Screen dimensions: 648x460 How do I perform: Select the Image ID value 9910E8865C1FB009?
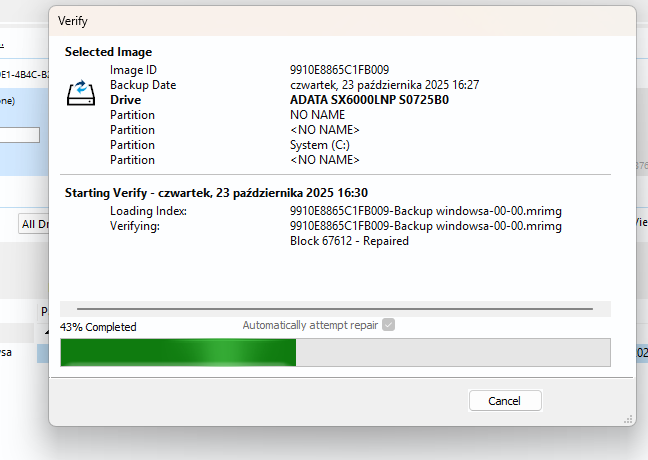(339, 70)
